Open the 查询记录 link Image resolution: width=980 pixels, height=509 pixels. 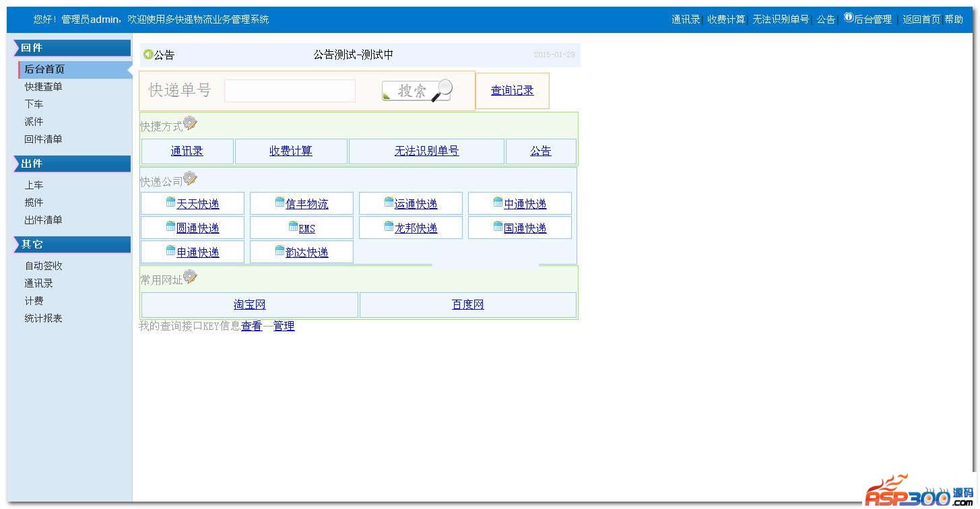point(513,90)
